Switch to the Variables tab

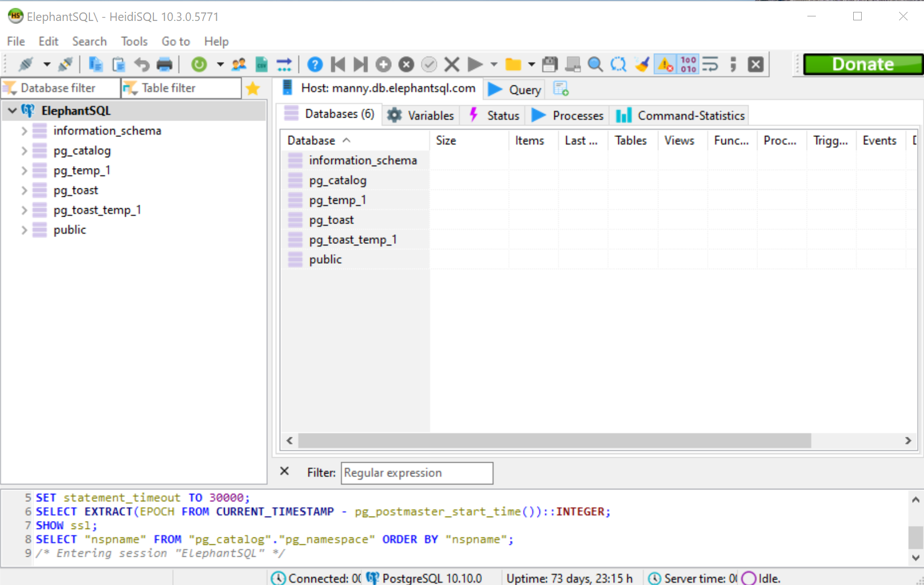(421, 115)
